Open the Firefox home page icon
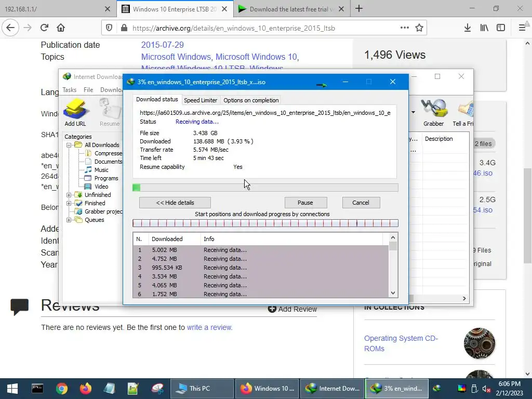This screenshot has height=399, width=532. tap(61, 28)
